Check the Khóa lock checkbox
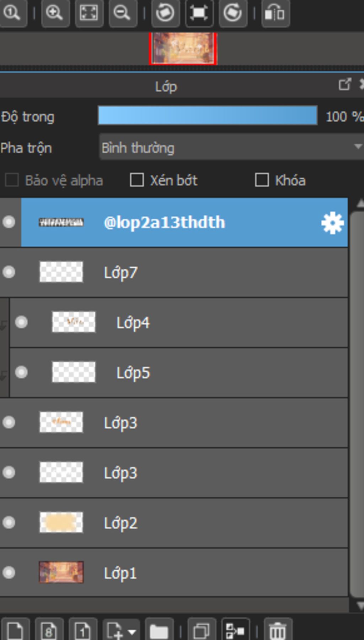Screen dimensions: 364x640 [262, 180]
